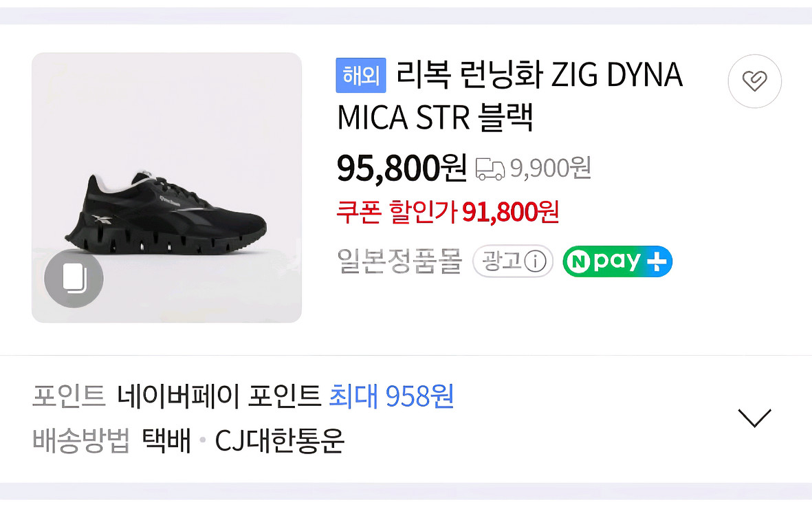The width and height of the screenshot is (812, 516).
Task: Click the 택배 shipping method text
Action: click(167, 441)
